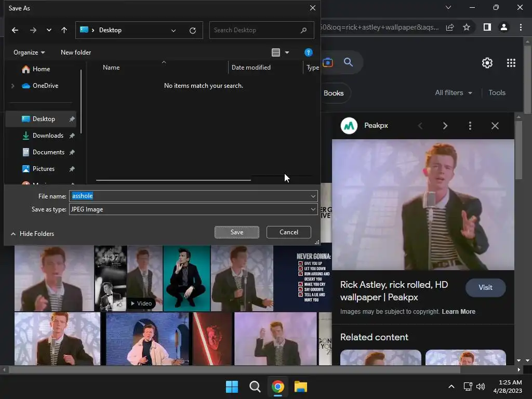
Task: Expand the address bar path dropdown
Action: coord(174,31)
